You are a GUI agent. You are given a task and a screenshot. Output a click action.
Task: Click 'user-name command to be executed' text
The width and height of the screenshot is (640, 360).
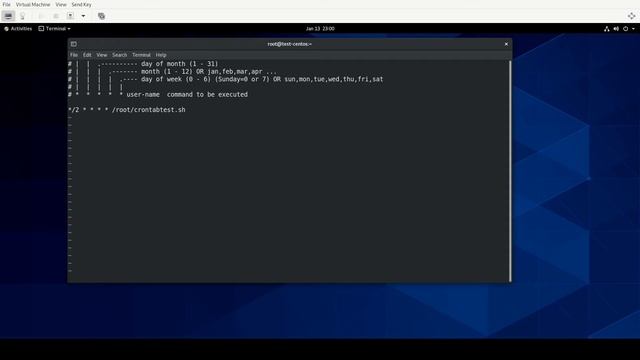point(187,94)
